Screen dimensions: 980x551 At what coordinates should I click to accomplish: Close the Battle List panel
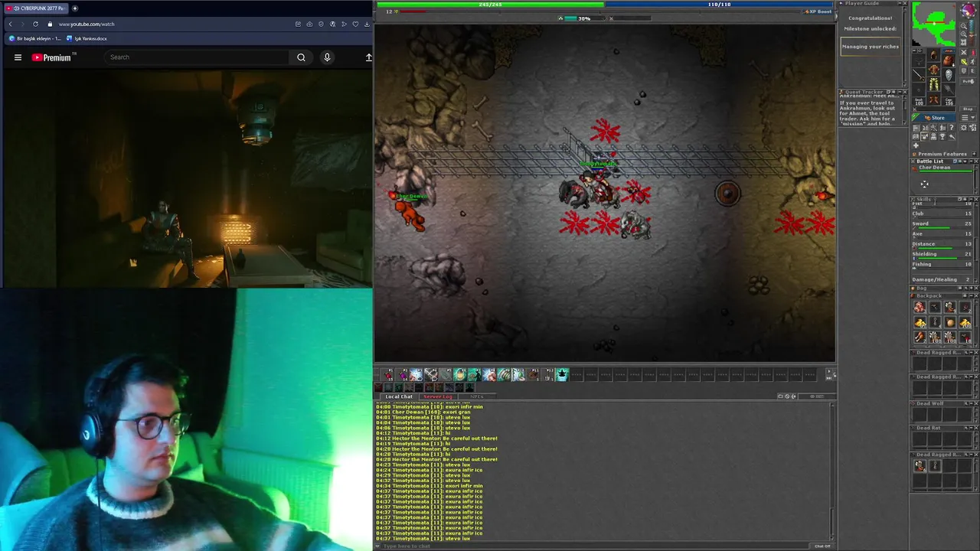coord(976,161)
